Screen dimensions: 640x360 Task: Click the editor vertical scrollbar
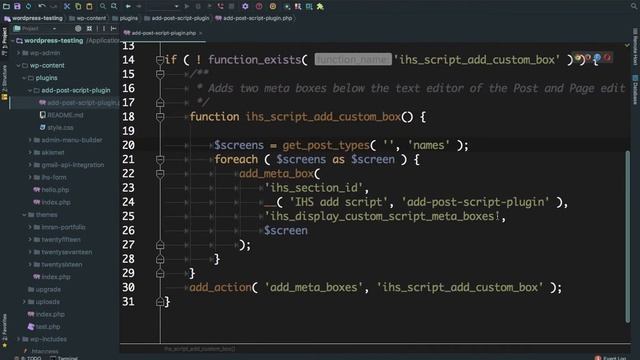pyautogui.click(x=627, y=237)
